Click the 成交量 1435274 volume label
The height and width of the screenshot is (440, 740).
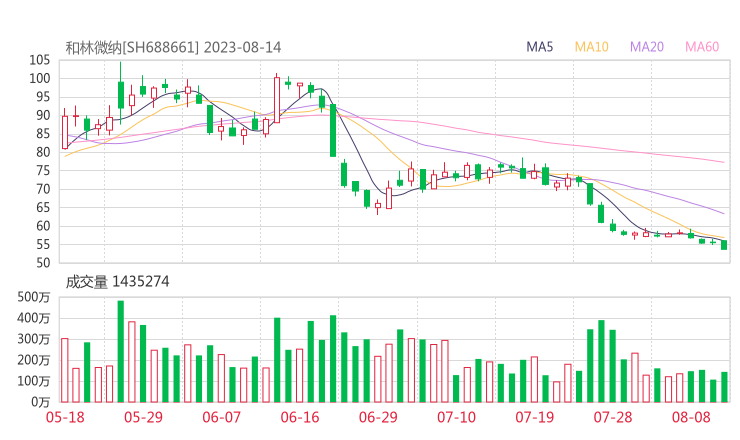click(117, 282)
